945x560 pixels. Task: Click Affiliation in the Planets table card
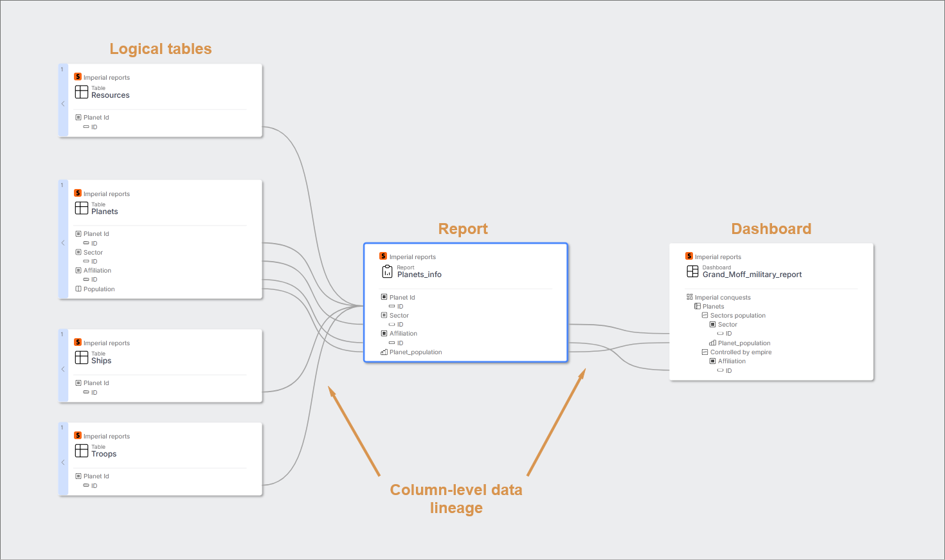tap(97, 271)
